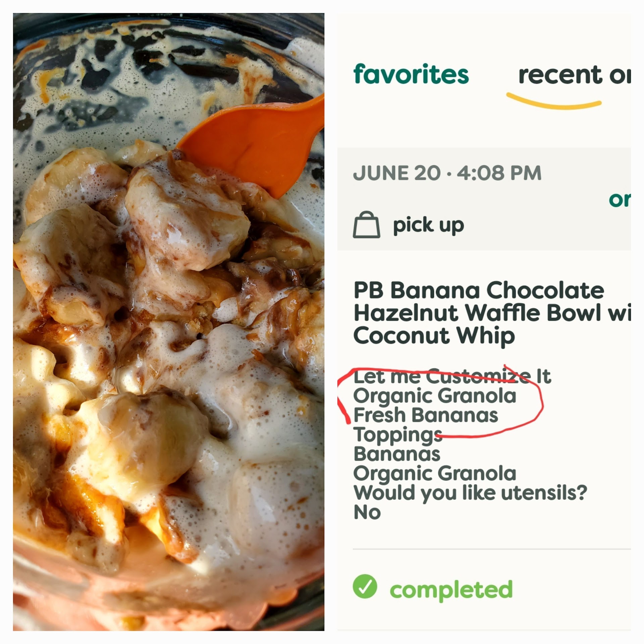Click the Toppings heading

click(x=398, y=435)
